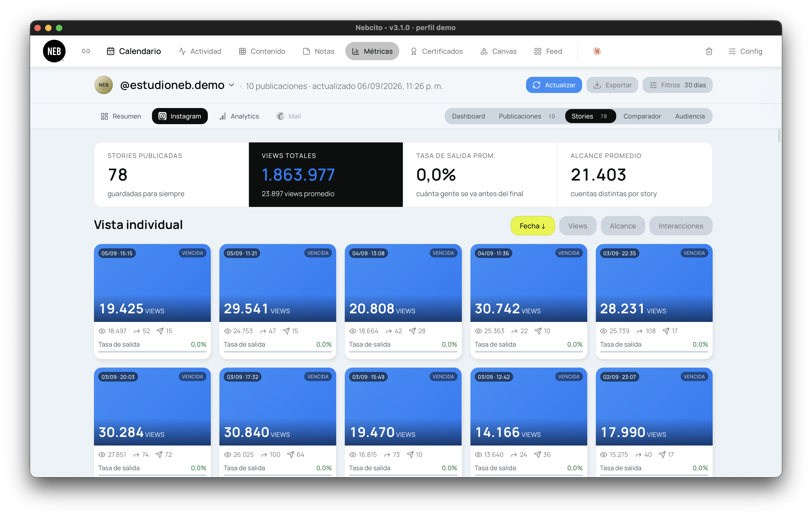Screen dimensions: 812x517
Task: Open the Audiencia sub-tab
Action: coord(690,116)
